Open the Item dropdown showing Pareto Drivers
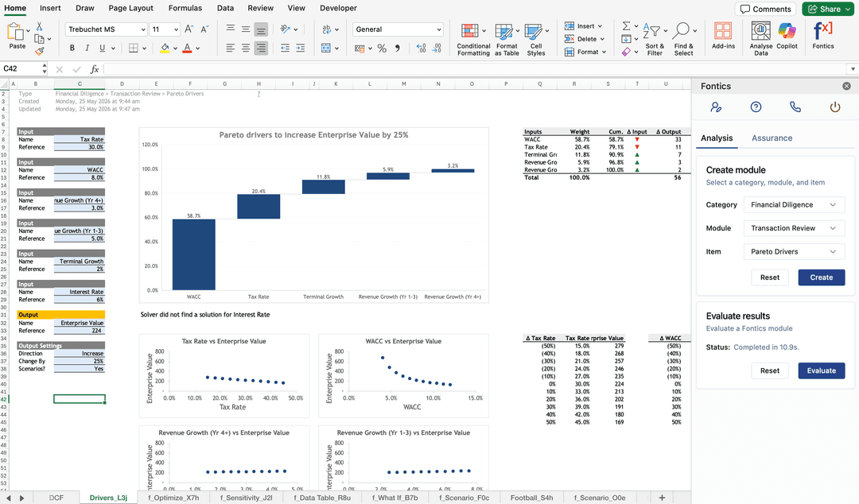859x504 pixels. pyautogui.click(x=794, y=252)
